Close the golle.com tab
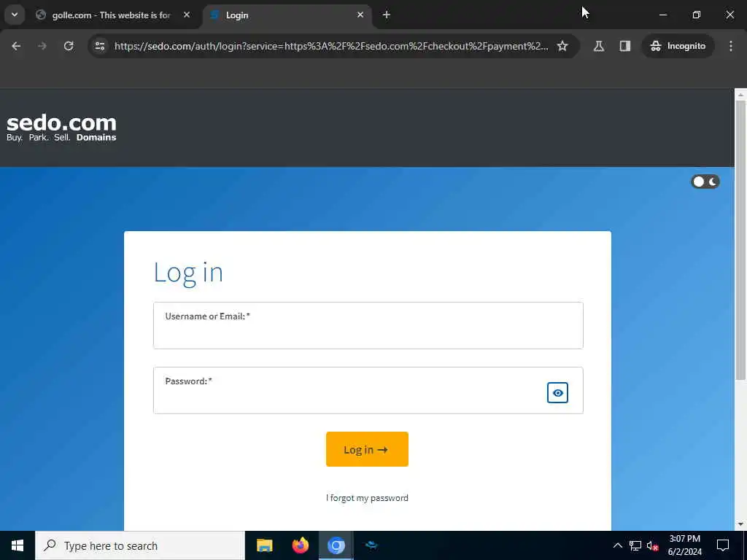This screenshot has width=747, height=560. [x=187, y=15]
